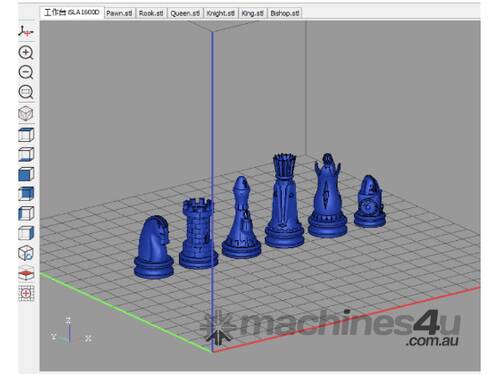Open the Pawn.stl tab
Viewport: 500px width, 375px height.
point(119,13)
